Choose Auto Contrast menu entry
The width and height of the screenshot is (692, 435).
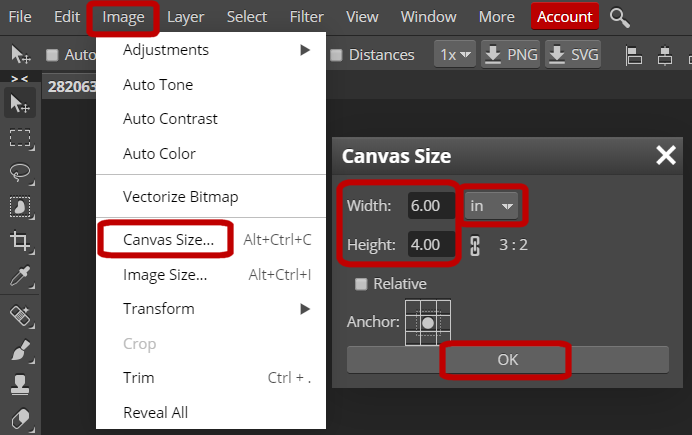(211, 119)
